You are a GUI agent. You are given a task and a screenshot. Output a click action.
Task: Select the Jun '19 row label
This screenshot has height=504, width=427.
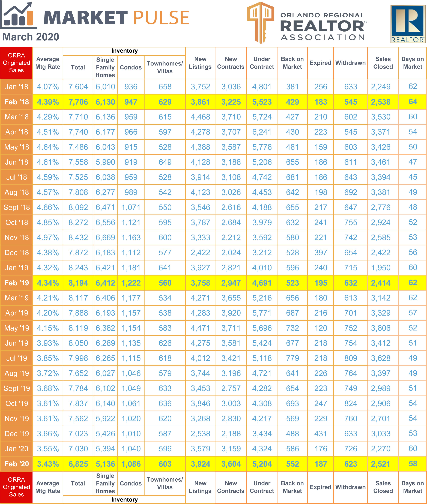pos(16,343)
